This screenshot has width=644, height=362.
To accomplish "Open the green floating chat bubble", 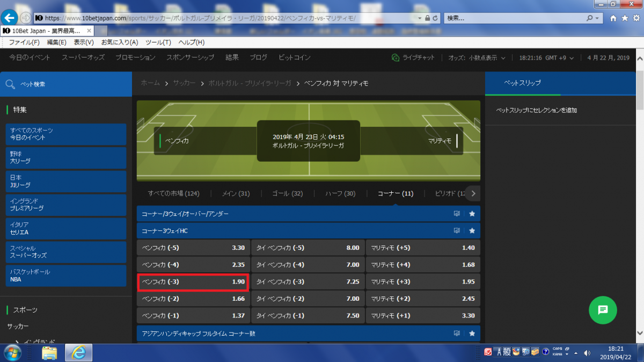I will point(603,310).
